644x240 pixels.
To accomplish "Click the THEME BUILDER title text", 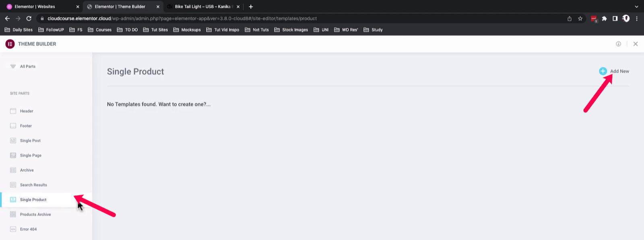I will [x=37, y=44].
